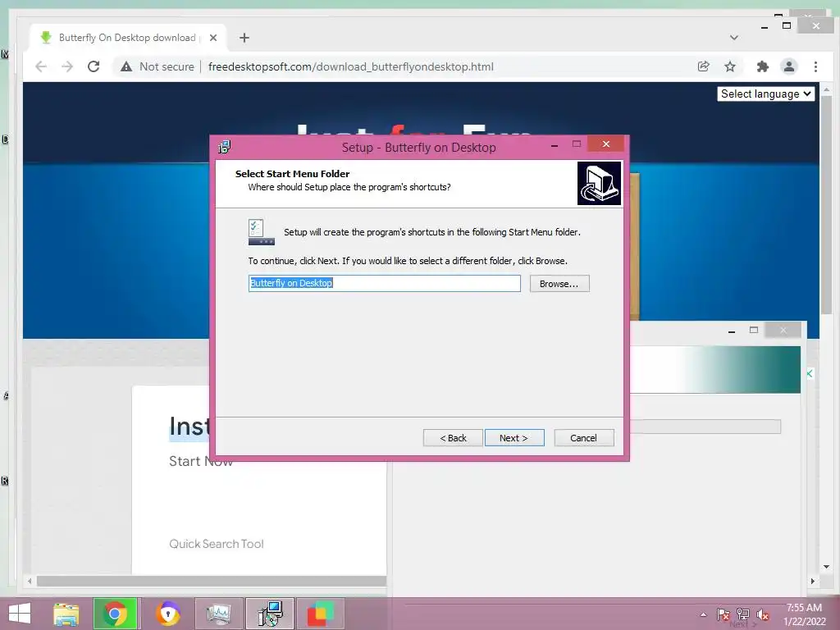Open Chrome three-dot menu
The image size is (840, 630).
click(x=815, y=66)
